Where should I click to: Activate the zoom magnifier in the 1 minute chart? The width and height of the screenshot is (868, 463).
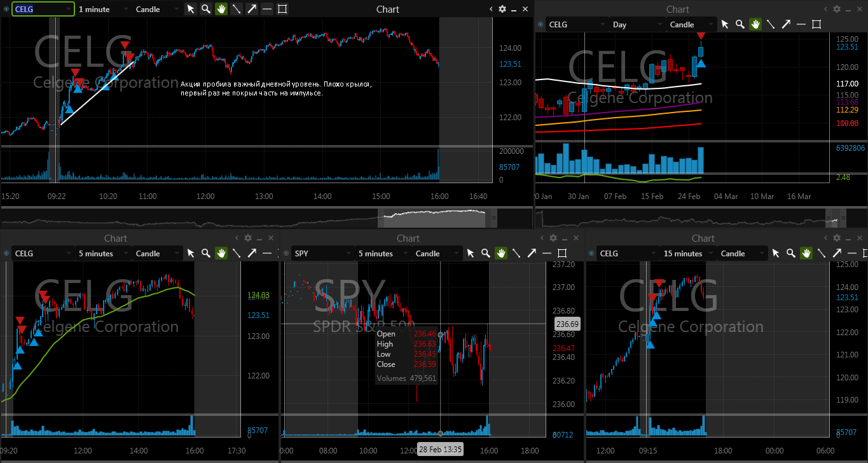[x=206, y=9]
